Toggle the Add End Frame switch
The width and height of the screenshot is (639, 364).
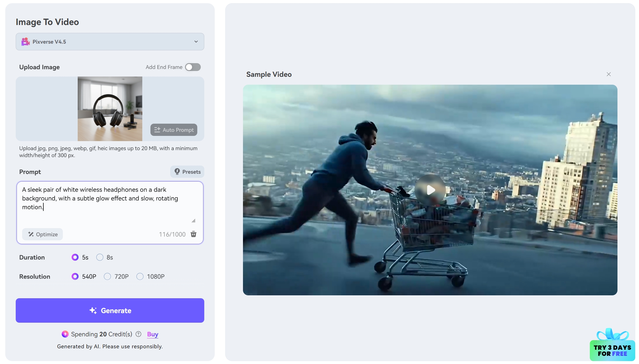pyautogui.click(x=193, y=67)
